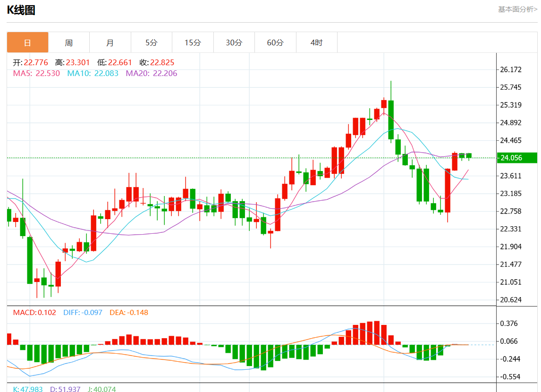Click the DIFF:-0.097 indicator label
The image size is (541, 392).
(x=83, y=313)
